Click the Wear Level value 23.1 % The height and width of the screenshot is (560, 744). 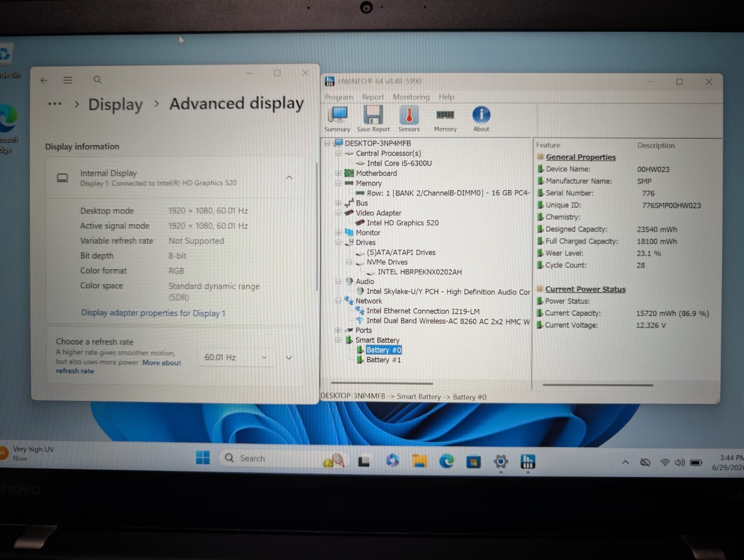(649, 253)
